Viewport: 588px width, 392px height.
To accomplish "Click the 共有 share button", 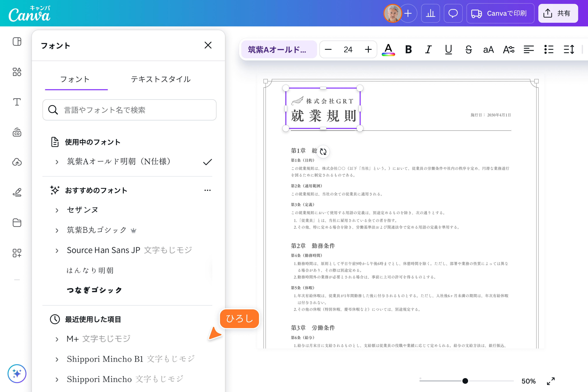I will pos(558,13).
